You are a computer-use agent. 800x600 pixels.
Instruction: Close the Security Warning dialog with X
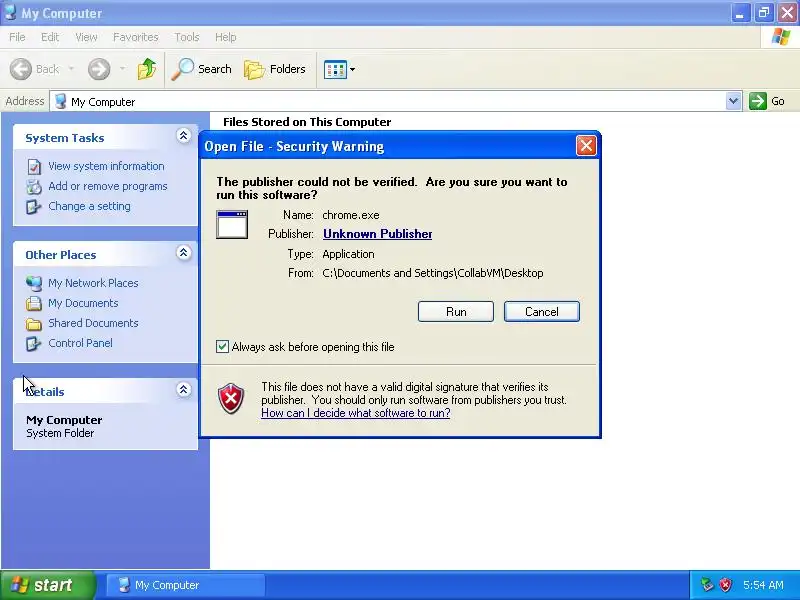pyautogui.click(x=586, y=146)
